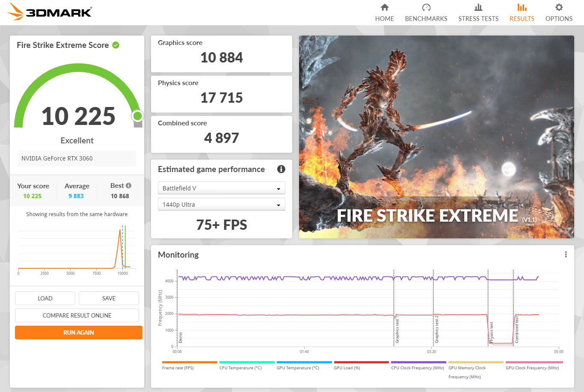Viewport: 584px width, 392px height.
Task: Click the Physics test chart marker
Action: (491, 333)
